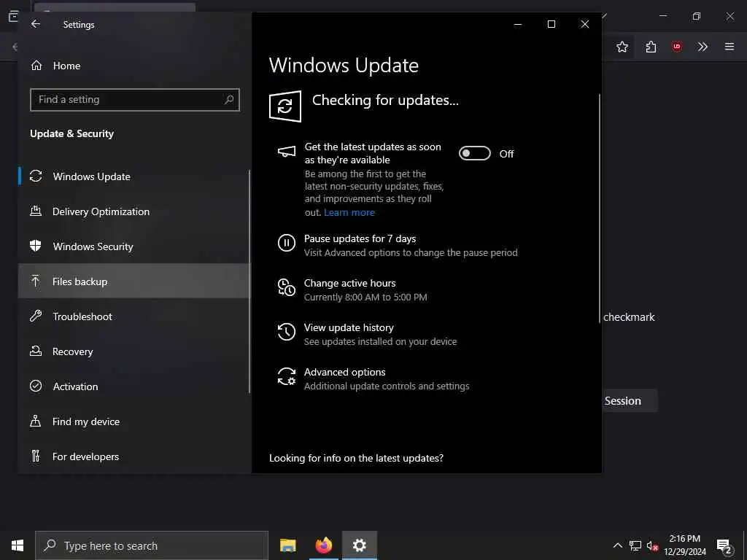Click the pause circle icon
Screen dimensions: 747x560
[x=286, y=243]
